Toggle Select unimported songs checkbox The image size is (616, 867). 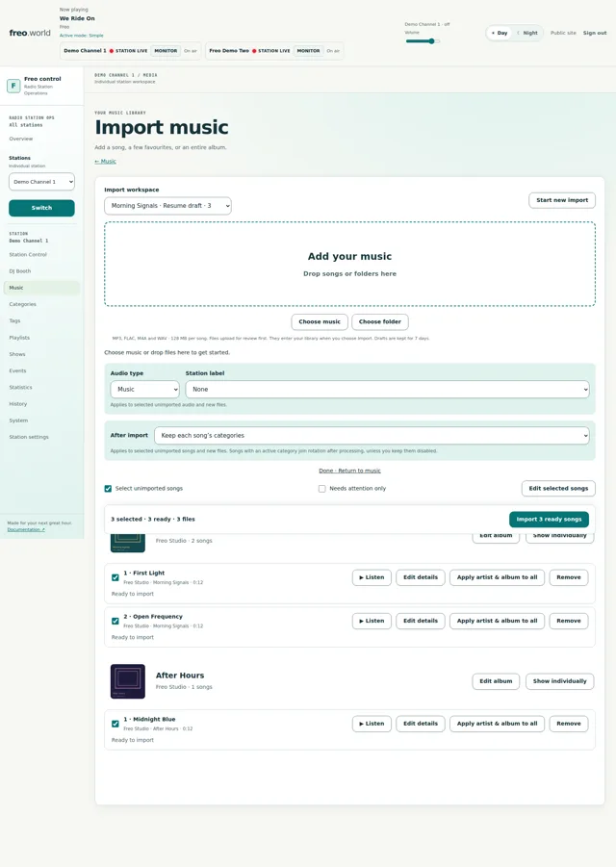108,488
